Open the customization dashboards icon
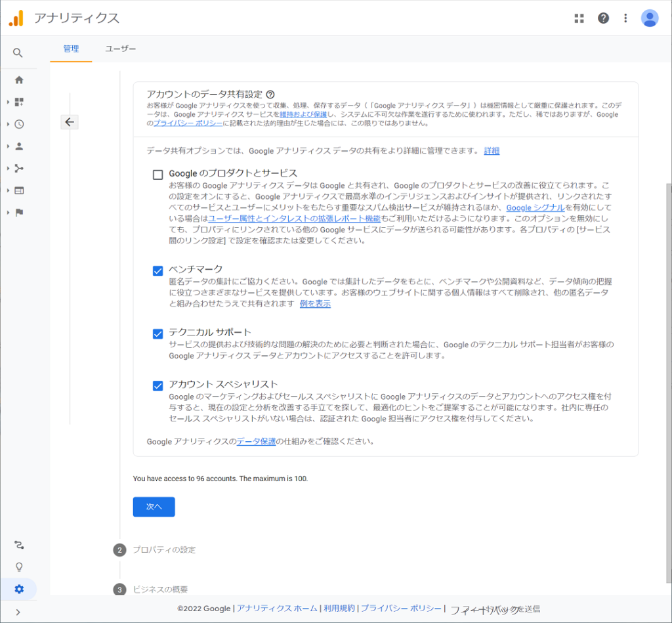The width and height of the screenshot is (672, 623). point(19,102)
